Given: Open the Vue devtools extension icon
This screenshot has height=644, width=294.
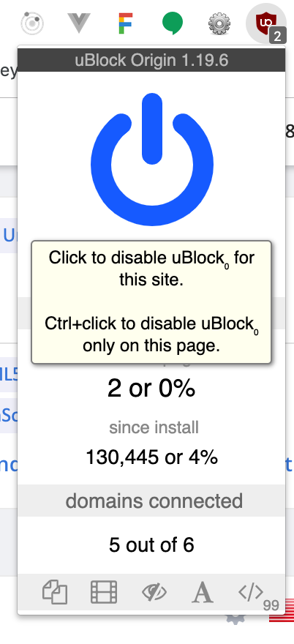Looking at the screenshot, I should click(x=79, y=23).
